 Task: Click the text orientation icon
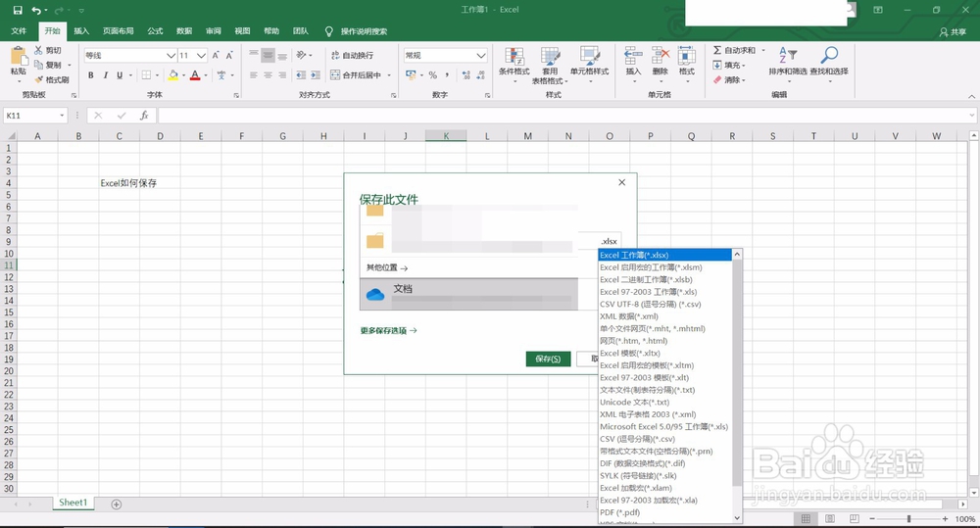click(x=302, y=56)
